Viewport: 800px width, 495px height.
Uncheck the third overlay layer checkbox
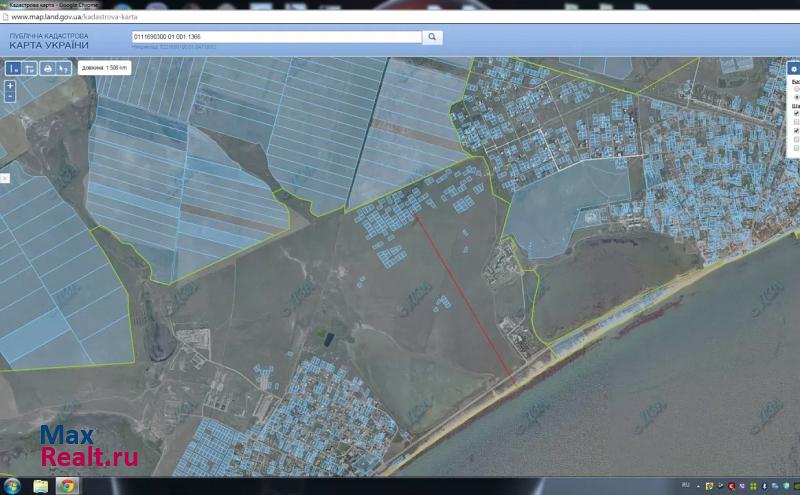point(796,131)
